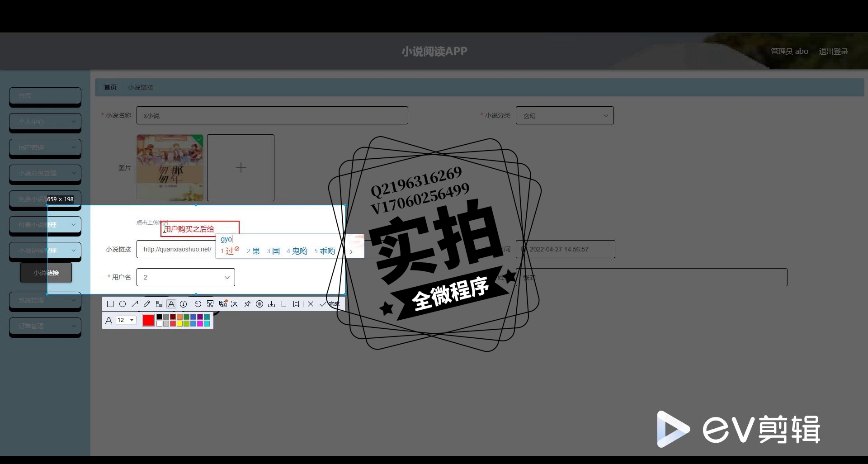Image resolution: width=868 pixels, height=464 pixels.
Task: Click the bookmark icon in screenshot toolbar
Action: [296, 304]
